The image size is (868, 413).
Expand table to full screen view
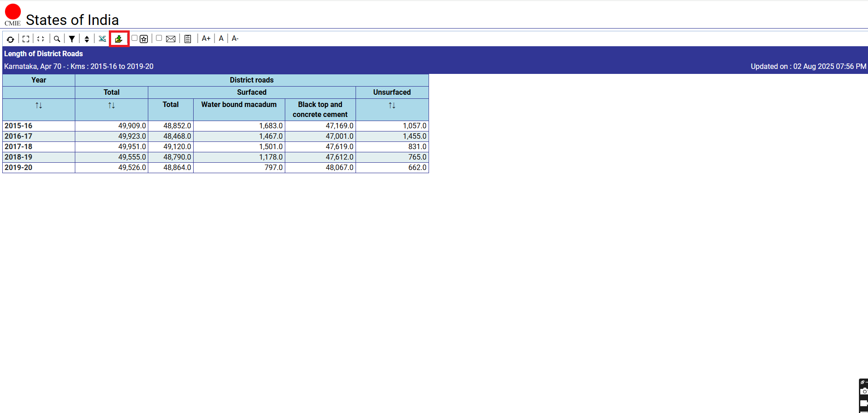tap(26, 39)
